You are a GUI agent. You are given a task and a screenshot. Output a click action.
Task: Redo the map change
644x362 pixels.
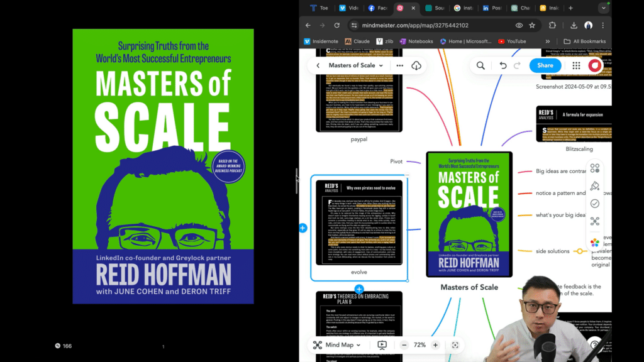pyautogui.click(x=517, y=65)
